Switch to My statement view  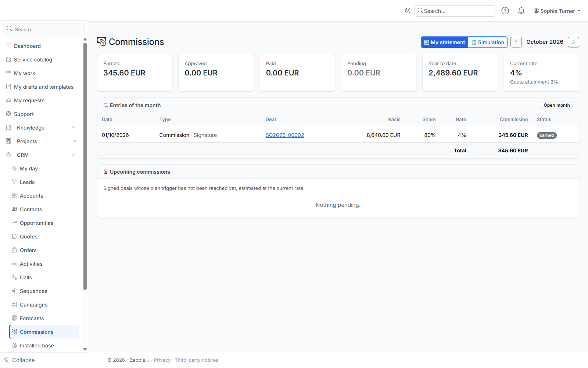click(444, 42)
